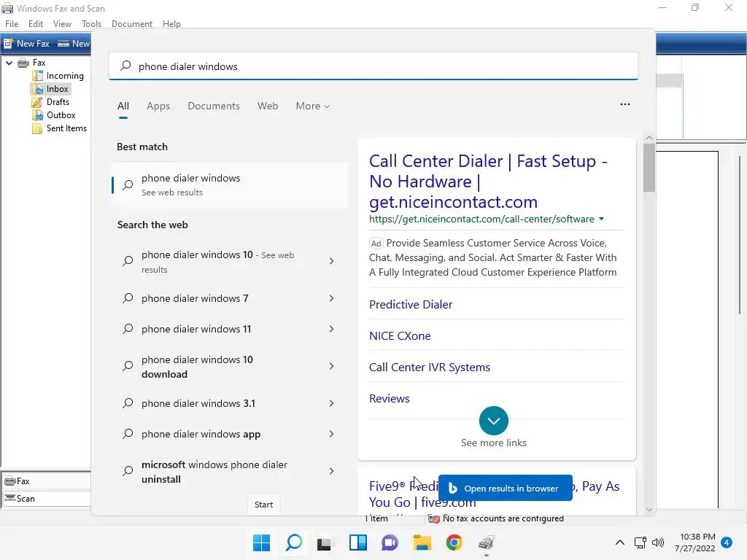Launch Google Chrome from the taskbar
Image resolution: width=747 pixels, height=560 pixels.
[454, 542]
